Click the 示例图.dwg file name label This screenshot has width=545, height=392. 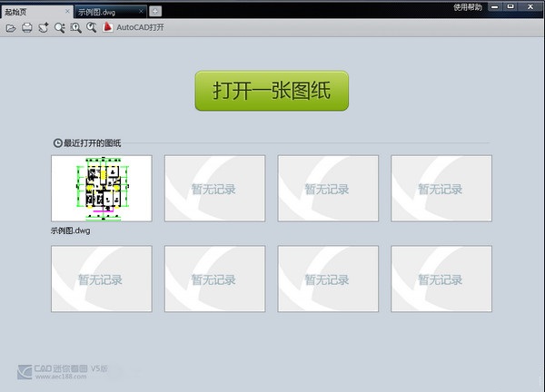pyautogui.click(x=71, y=230)
